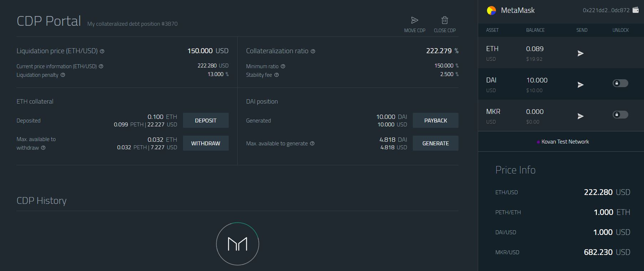
Task: Click the PETH/ETH price 1.000 ETH
Action: click(612, 212)
